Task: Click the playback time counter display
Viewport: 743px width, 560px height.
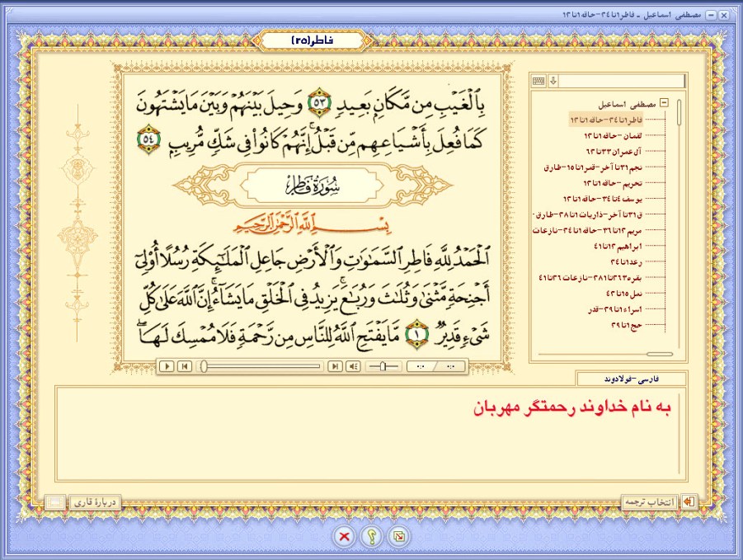Action: tap(436, 366)
